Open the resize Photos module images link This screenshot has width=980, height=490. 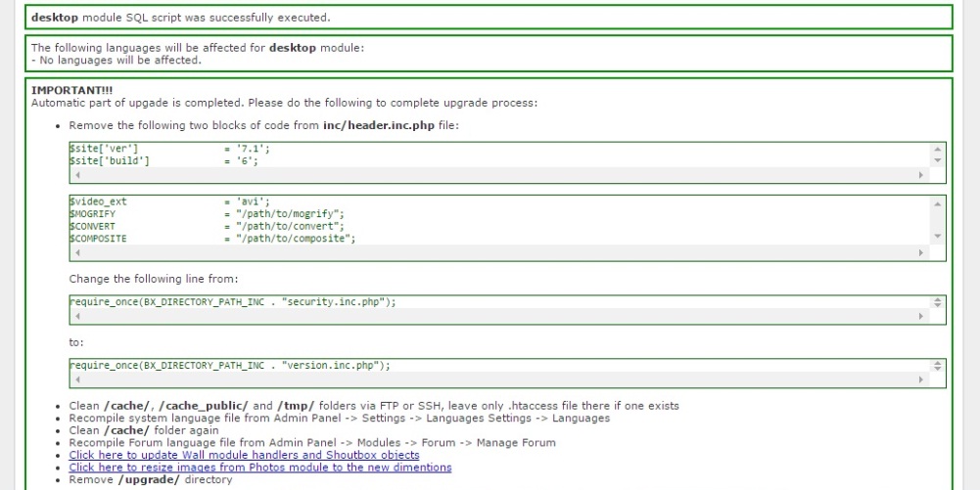click(x=259, y=468)
